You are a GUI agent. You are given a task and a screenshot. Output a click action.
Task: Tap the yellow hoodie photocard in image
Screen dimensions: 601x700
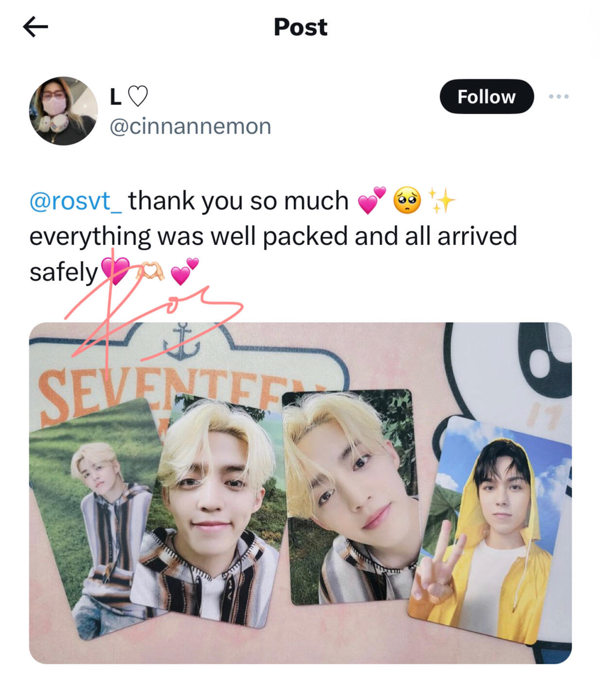pos(490,530)
